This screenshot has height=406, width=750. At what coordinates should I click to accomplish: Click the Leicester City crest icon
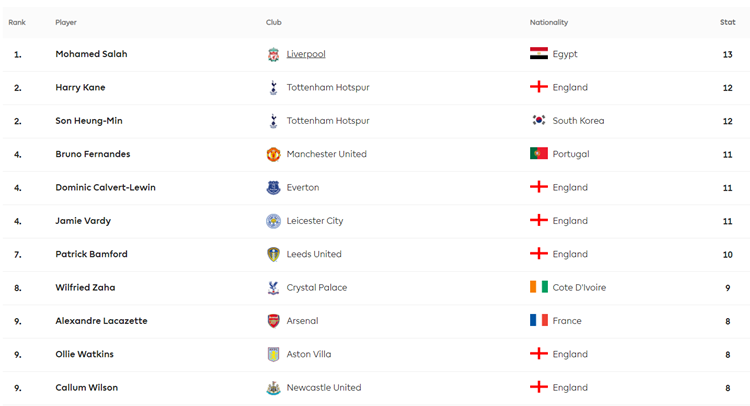273,221
